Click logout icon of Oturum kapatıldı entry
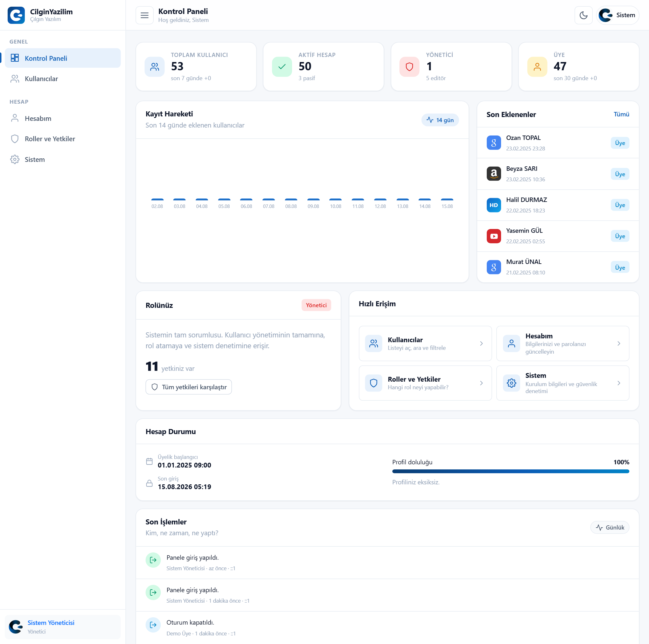The image size is (649, 644). (153, 625)
